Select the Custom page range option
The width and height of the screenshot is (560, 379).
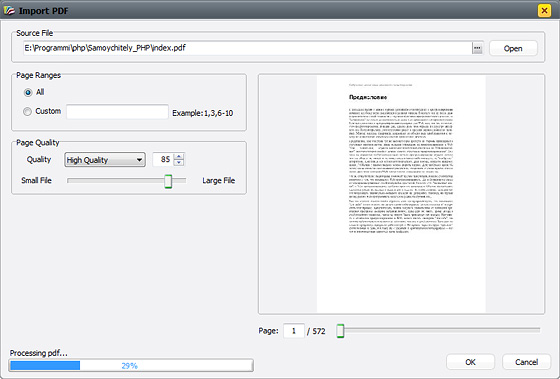click(x=28, y=111)
